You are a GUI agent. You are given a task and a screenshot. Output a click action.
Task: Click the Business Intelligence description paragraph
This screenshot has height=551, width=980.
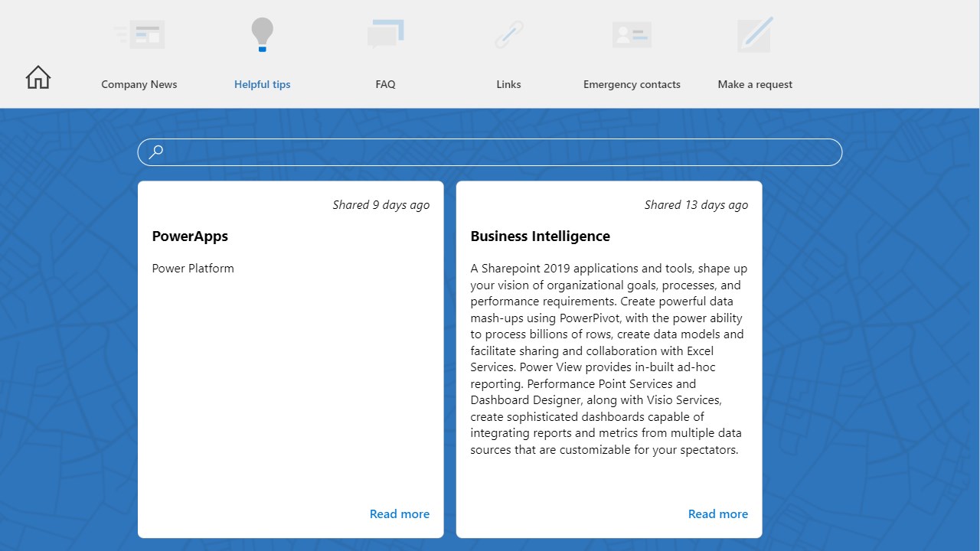tap(609, 359)
